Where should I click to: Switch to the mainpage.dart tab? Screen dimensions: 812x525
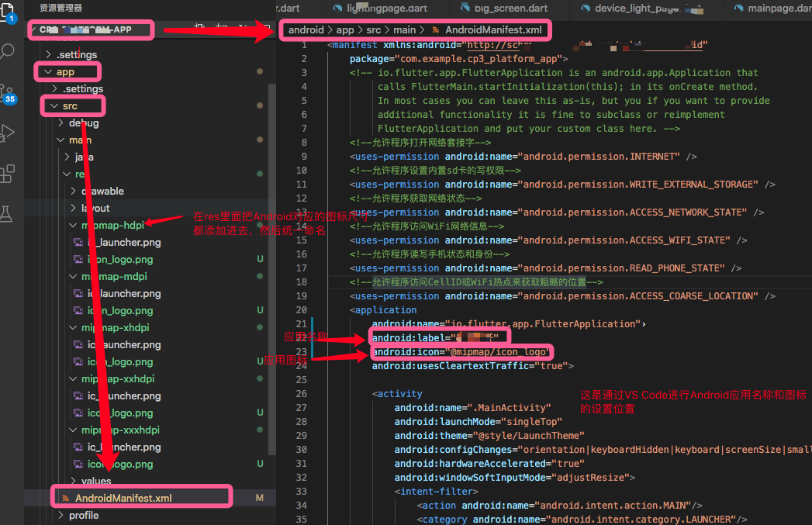(x=774, y=9)
